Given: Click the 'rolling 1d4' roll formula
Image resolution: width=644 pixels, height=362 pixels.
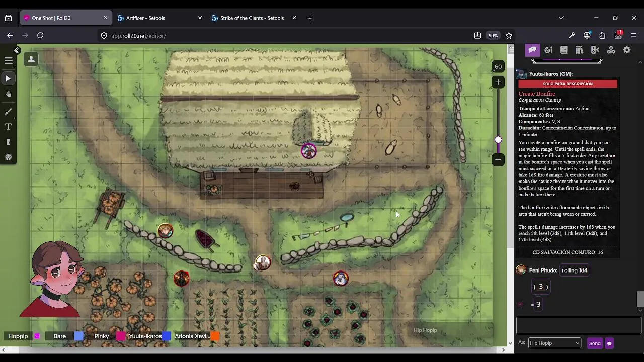Looking at the screenshot, I should click(575, 270).
